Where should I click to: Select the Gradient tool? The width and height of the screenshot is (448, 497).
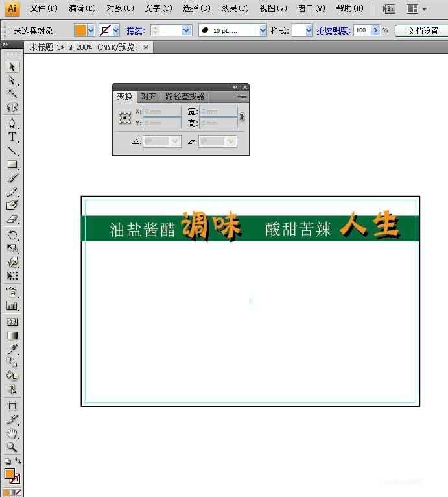pos(12,335)
